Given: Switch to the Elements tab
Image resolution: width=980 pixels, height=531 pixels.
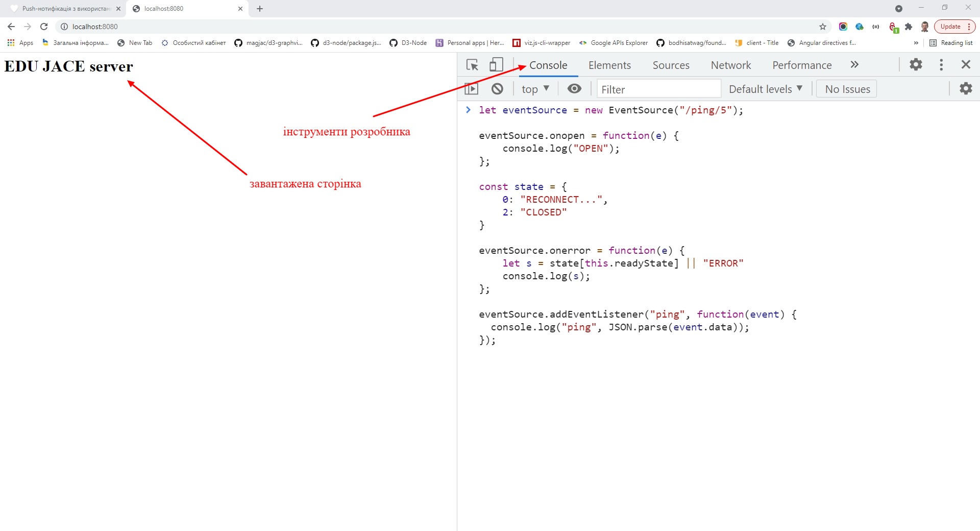Looking at the screenshot, I should point(609,65).
